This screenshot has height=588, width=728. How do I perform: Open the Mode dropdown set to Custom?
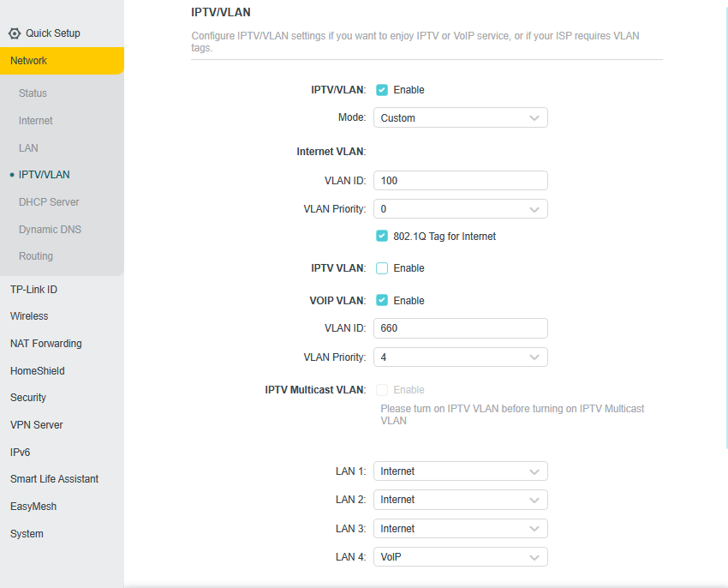click(460, 118)
